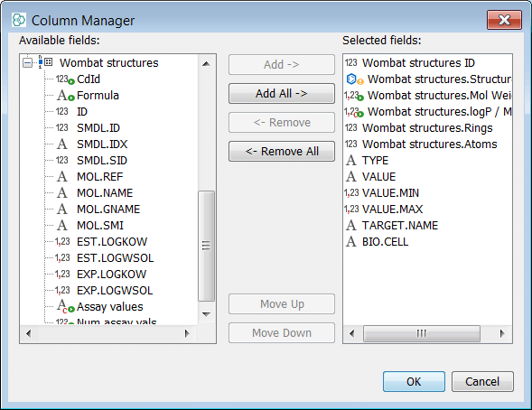Click the text icon beside TARGET.NAME

coord(351,226)
